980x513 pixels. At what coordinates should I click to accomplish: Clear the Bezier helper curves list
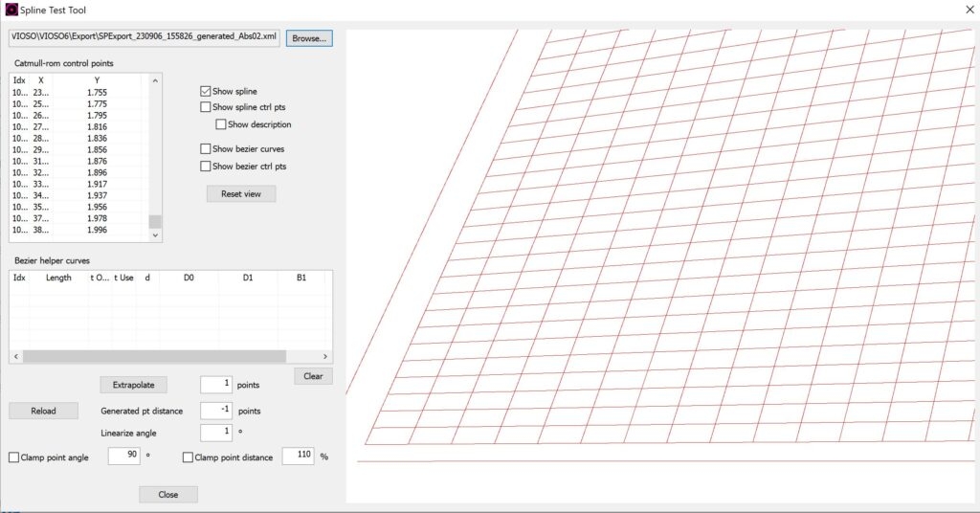tap(313, 376)
